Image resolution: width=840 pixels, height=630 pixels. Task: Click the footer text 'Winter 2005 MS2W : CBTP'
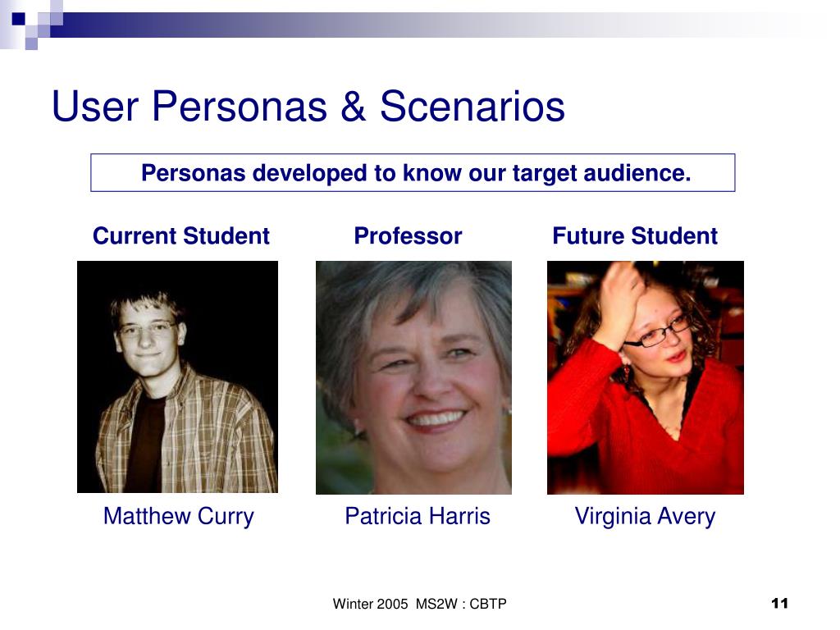coord(419,604)
